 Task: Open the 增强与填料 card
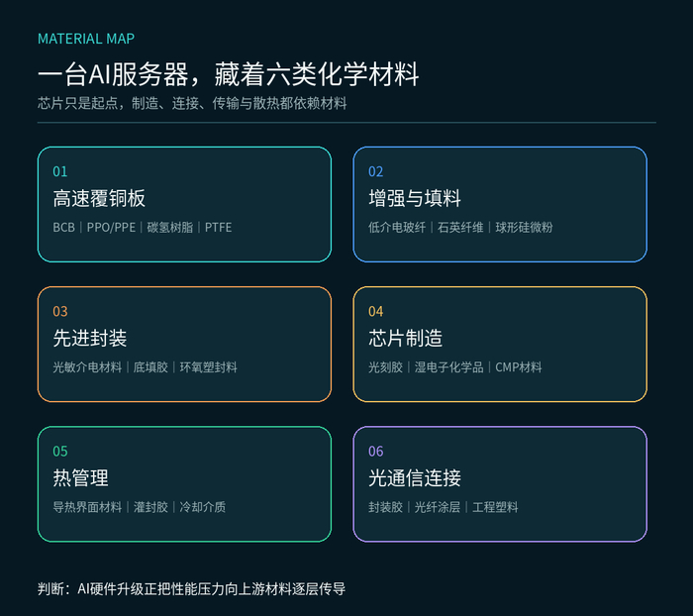point(500,204)
